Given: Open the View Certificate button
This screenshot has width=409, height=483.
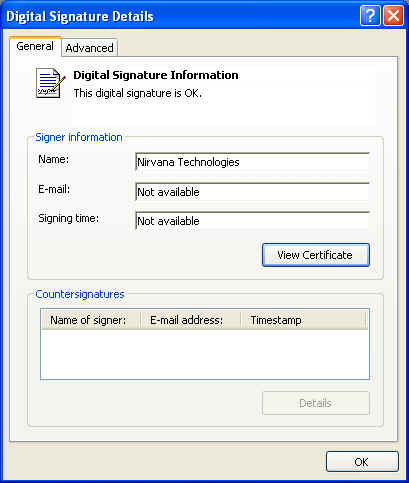Looking at the screenshot, I should [x=316, y=255].
